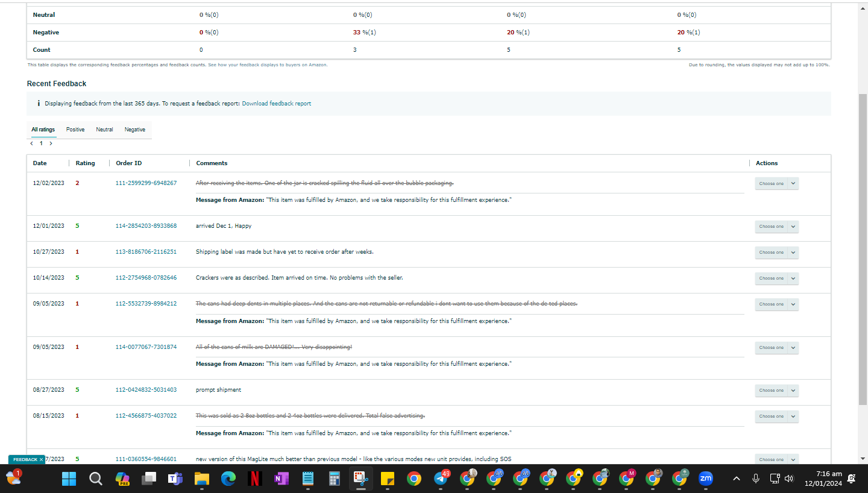Open order 112-2754968-0782646
The height and width of the screenshot is (493, 868).
[146, 278]
